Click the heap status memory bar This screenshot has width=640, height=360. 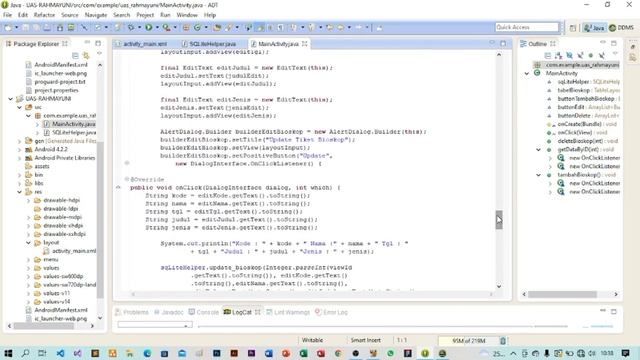point(469,340)
